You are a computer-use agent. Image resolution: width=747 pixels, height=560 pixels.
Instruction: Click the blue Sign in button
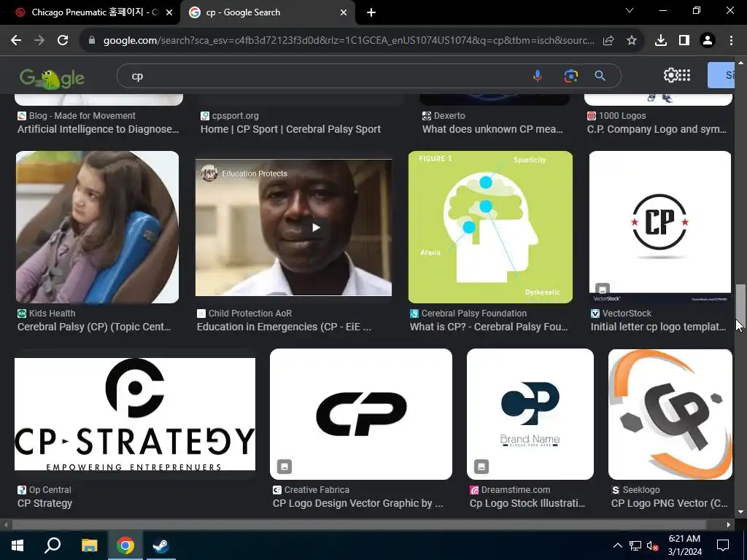[721, 75]
